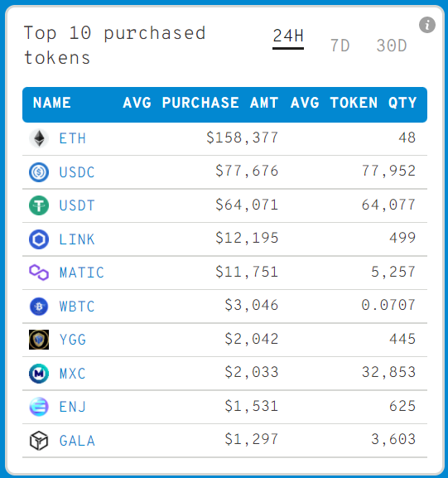Click the $11,751 purchase amount
The height and width of the screenshot is (478, 448).
point(247,272)
